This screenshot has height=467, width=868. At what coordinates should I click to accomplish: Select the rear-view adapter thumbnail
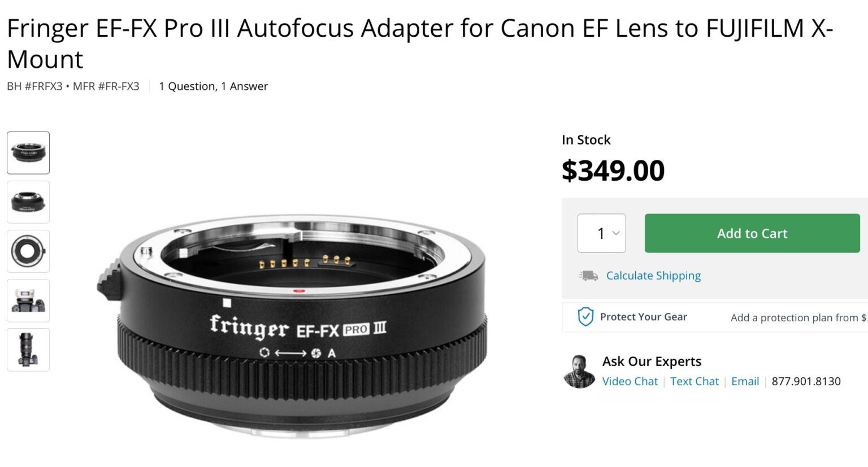[x=28, y=202]
